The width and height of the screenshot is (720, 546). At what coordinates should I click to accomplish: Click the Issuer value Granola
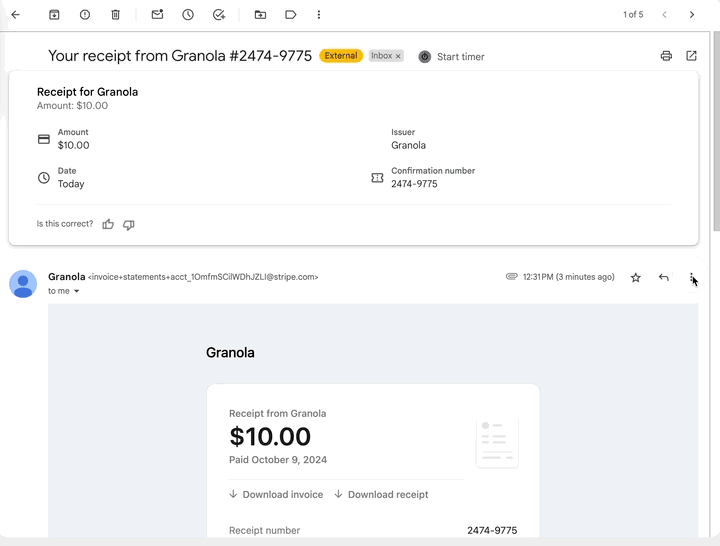(408, 146)
